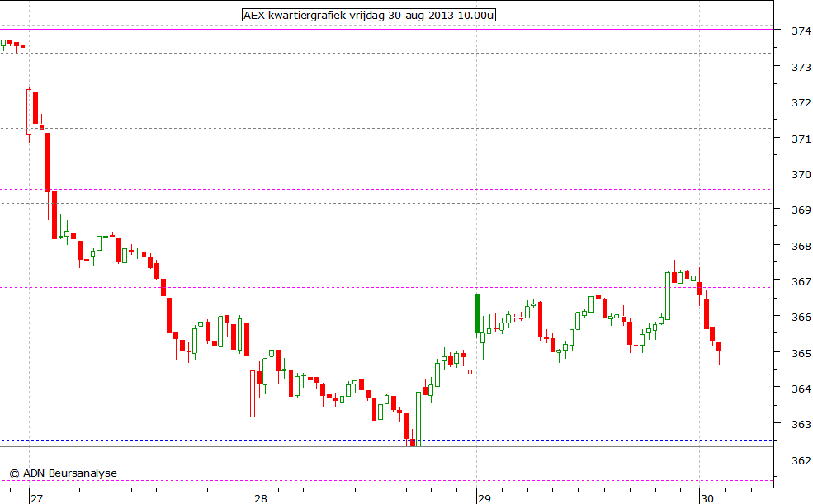Click the date label 28 on the time axis

(x=260, y=498)
